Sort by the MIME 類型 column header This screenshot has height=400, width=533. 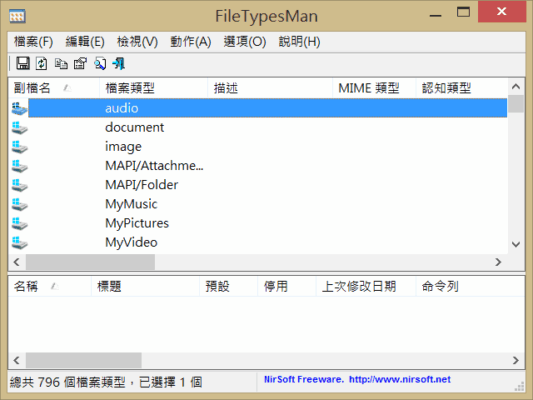pyautogui.click(x=374, y=88)
